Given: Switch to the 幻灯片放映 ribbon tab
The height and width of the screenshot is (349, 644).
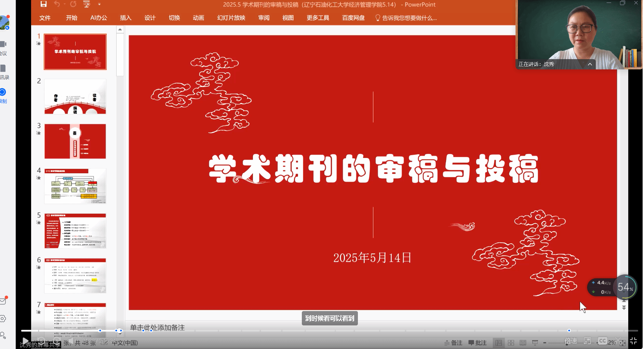Looking at the screenshot, I should coord(231,18).
